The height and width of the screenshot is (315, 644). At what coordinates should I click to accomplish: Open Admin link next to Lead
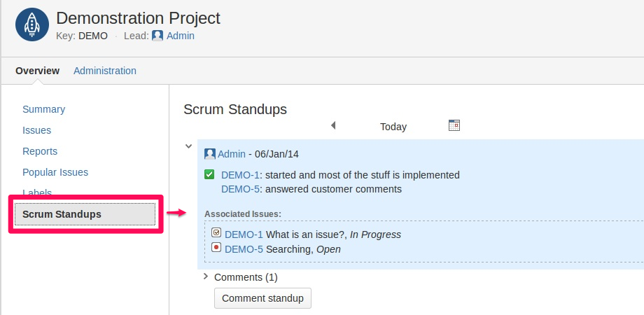pyautogui.click(x=181, y=36)
